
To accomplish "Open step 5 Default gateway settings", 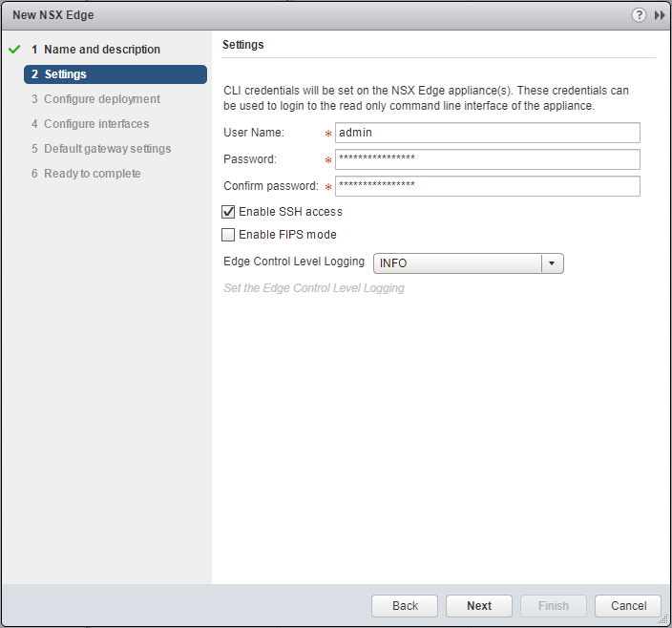I will (107, 149).
